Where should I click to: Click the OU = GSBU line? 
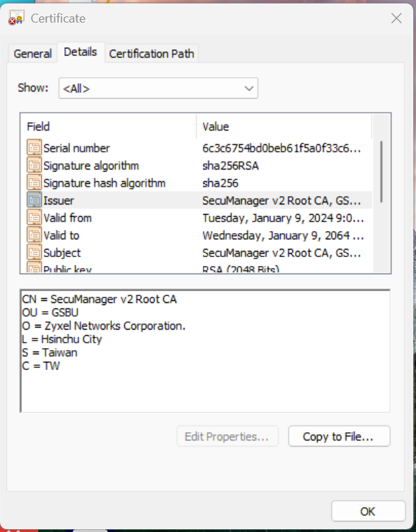[x=50, y=312]
